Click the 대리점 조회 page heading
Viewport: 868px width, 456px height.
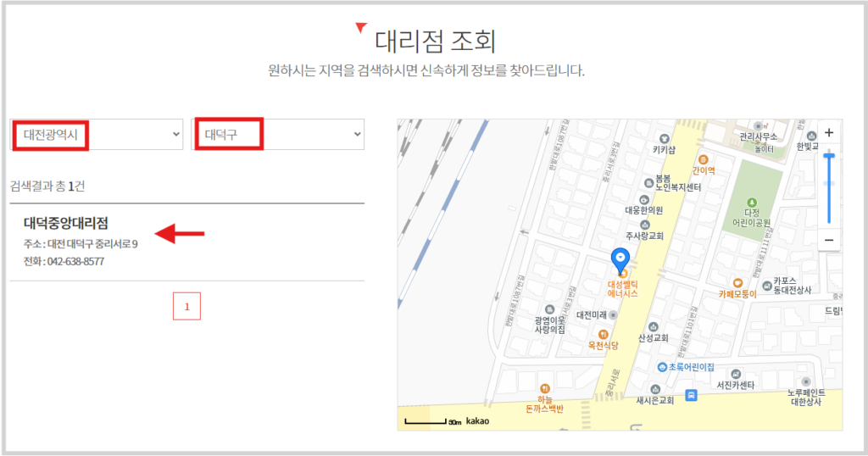pyautogui.click(x=435, y=41)
